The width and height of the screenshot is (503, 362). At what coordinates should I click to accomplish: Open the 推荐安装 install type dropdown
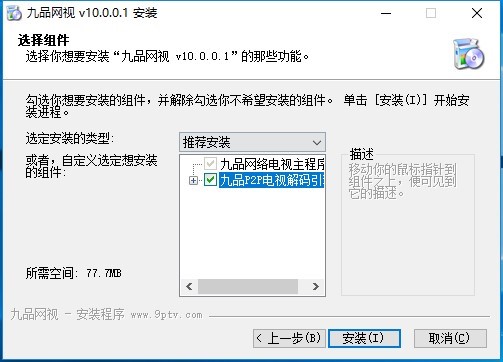click(x=252, y=142)
